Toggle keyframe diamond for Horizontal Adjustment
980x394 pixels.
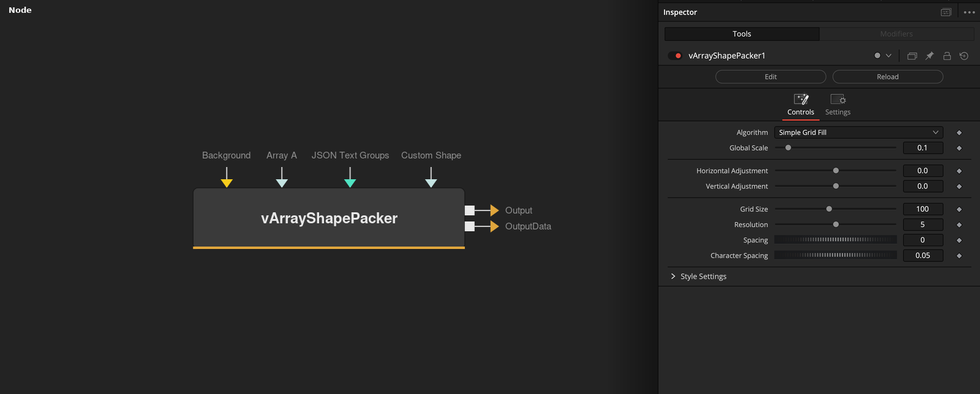[x=959, y=171]
